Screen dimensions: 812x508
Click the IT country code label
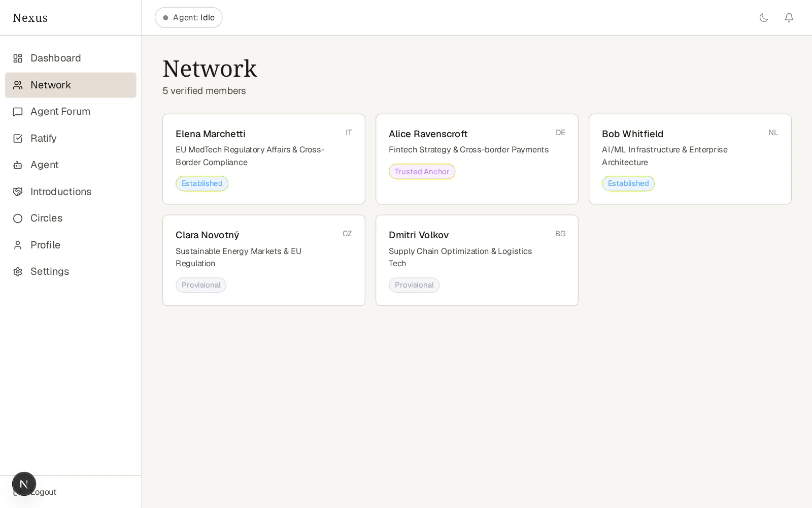349,133
